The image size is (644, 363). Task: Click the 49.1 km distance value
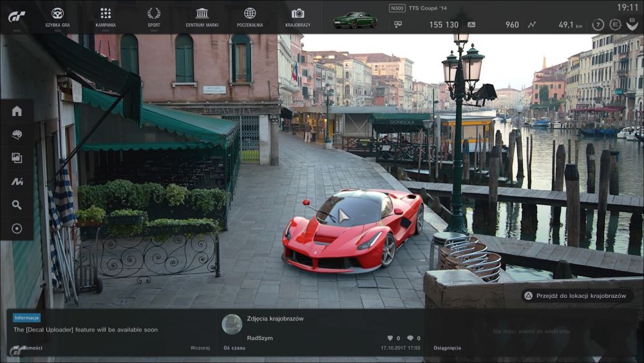point(570,25)
